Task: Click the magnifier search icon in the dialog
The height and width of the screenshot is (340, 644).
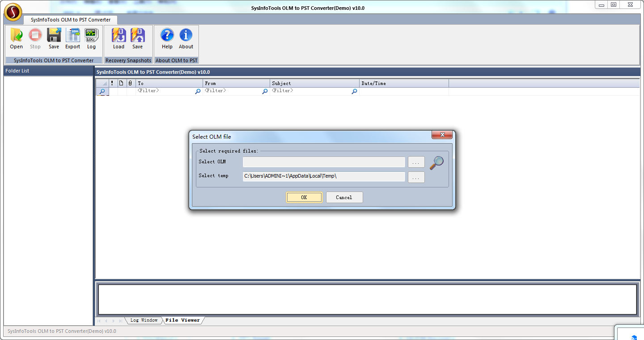Action: pos(436,163)
